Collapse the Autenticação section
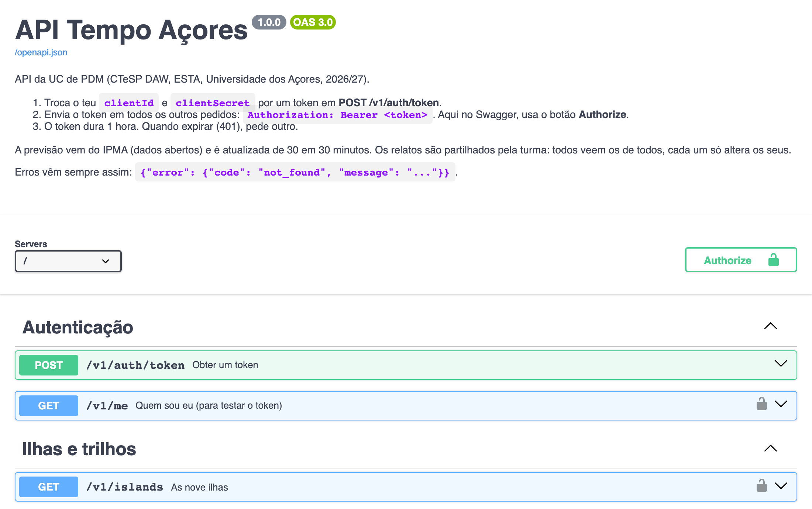 pos(770,326)
